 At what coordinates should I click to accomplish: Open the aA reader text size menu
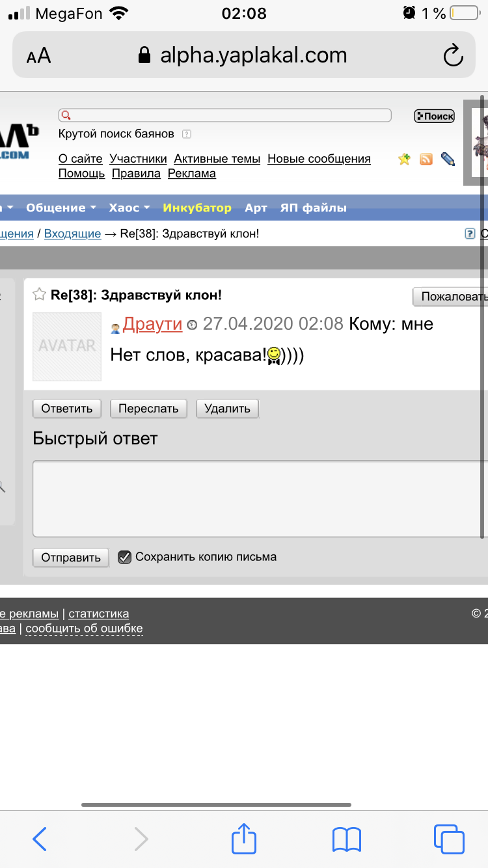(38, 56)
